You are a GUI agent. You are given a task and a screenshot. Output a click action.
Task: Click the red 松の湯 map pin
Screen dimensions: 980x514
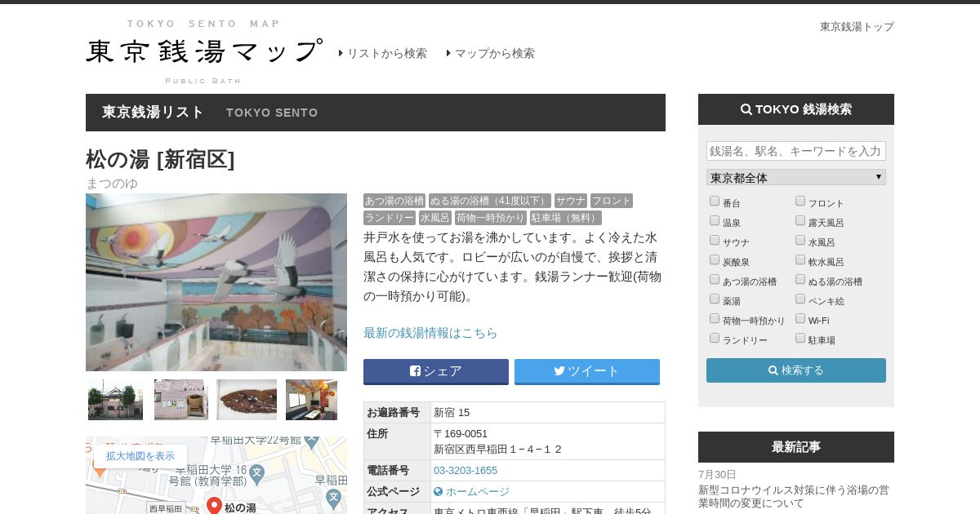pyautogui.click(x=214, y=506)
